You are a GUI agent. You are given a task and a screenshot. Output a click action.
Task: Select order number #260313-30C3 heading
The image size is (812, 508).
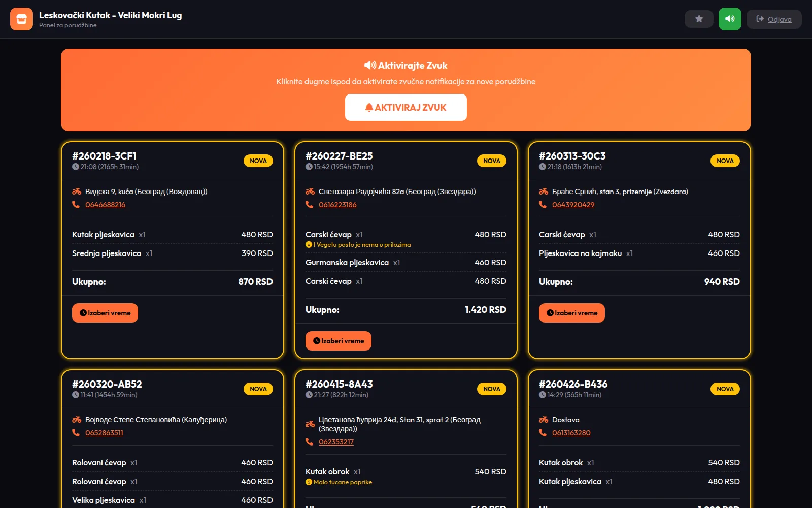(572, 156)
